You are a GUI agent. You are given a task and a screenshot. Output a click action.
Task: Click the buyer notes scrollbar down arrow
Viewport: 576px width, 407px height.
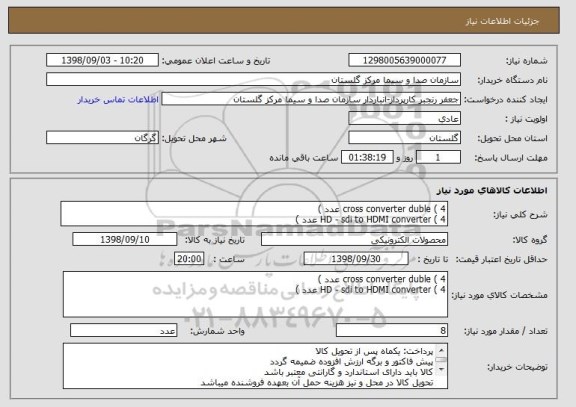(x=441, y=370)
